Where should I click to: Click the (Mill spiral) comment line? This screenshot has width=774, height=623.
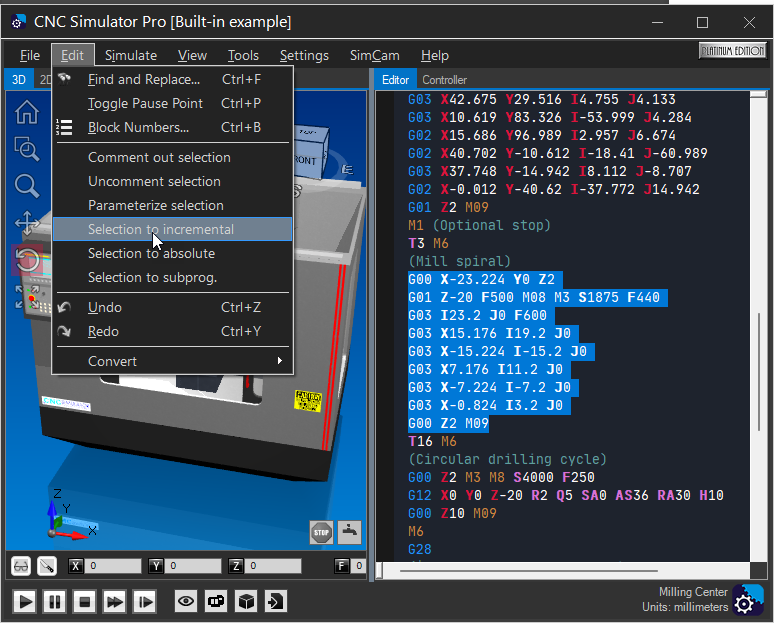pos(460,261)
